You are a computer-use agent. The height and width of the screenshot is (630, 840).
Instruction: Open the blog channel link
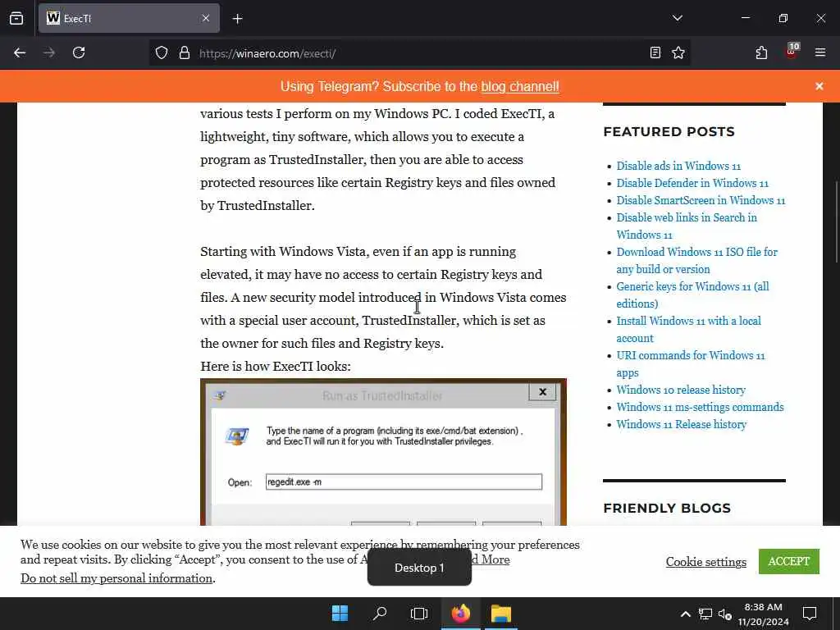point(519,87)
